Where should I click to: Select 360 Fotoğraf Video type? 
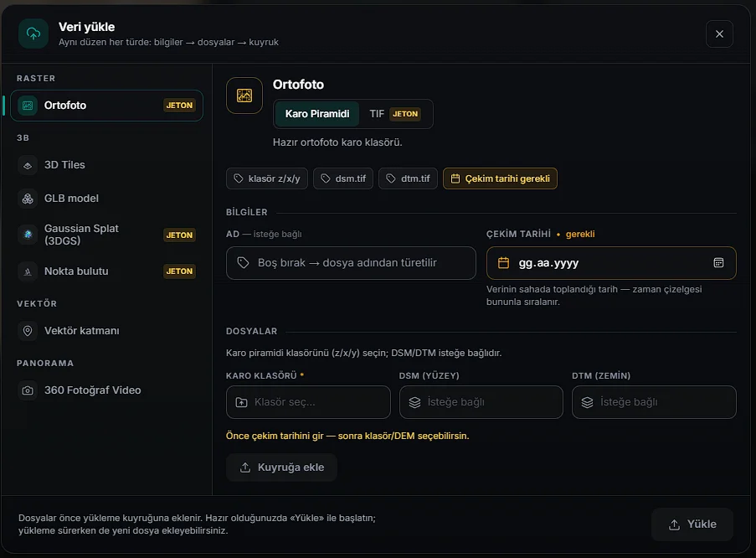click(x=106, y=390)
